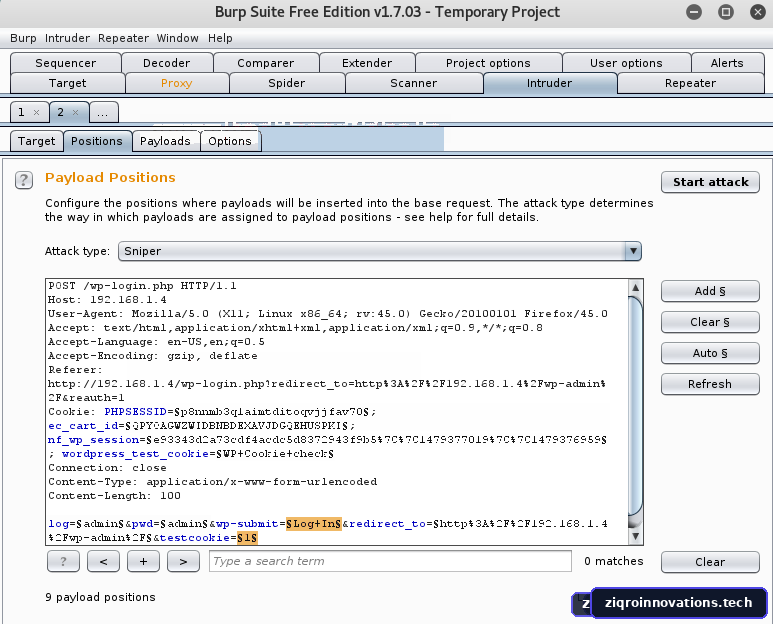This screenshot has height=624, width=773.
Task: Click the request editor scrollbar up arrow
Action: [x=635, y=287]
